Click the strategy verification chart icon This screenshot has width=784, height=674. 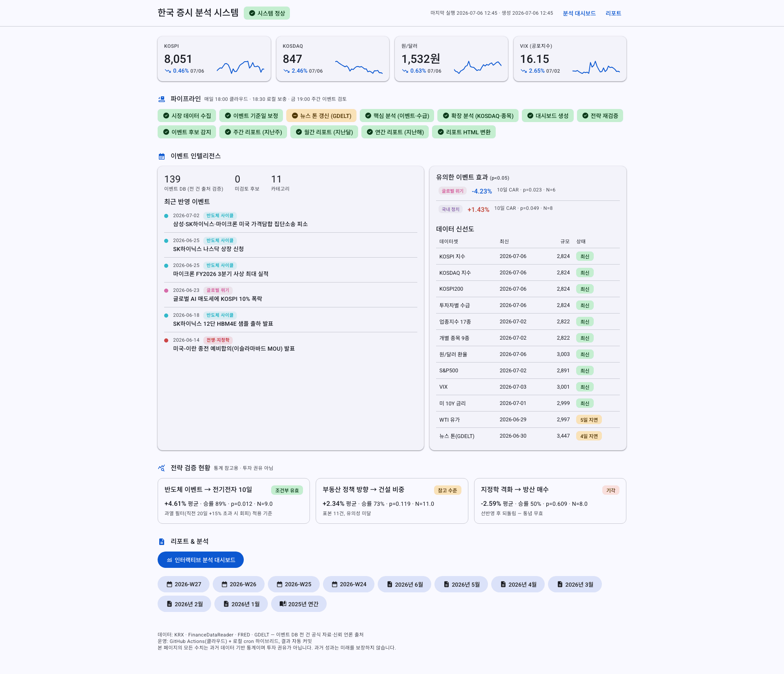[162, 468]
